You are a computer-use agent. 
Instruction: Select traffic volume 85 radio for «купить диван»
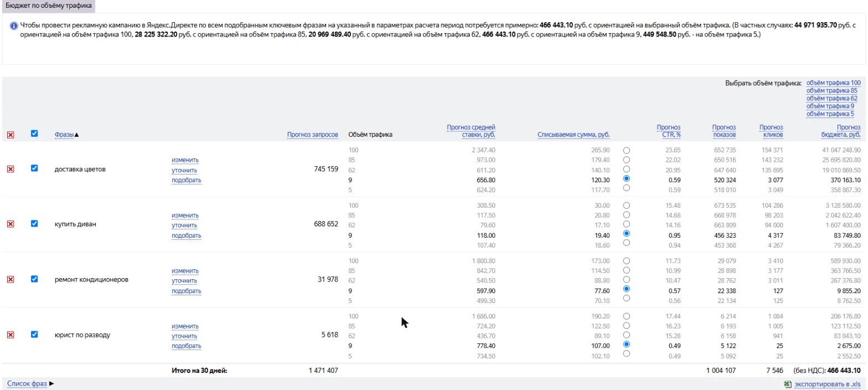pyautogui.click(x=627, y=214)
